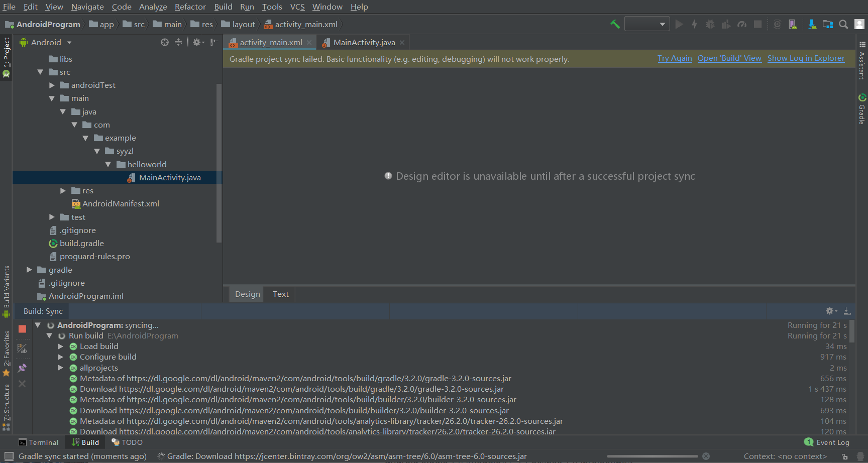The height and width of the screenshot is (463, 868).
Task: Collapse the java folder
Action: 63,111
